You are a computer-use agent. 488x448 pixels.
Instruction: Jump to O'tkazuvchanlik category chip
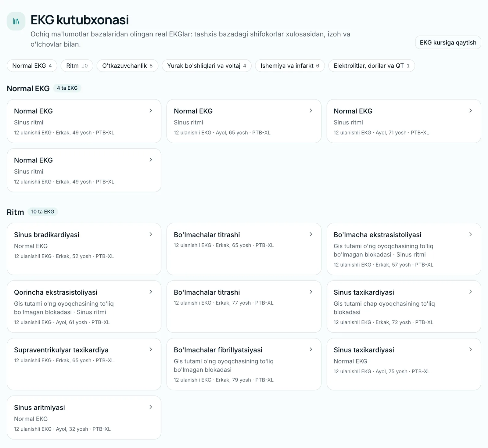click(127, 66)
